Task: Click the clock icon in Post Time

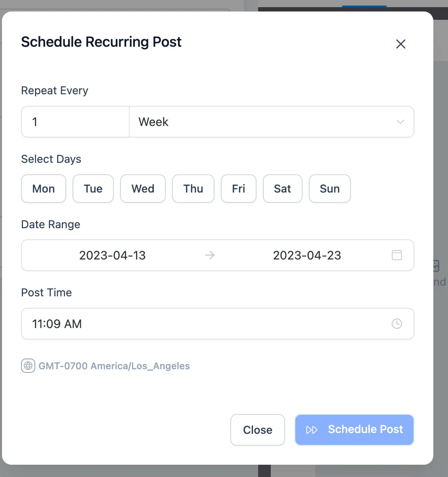Action: coord(397,324)
